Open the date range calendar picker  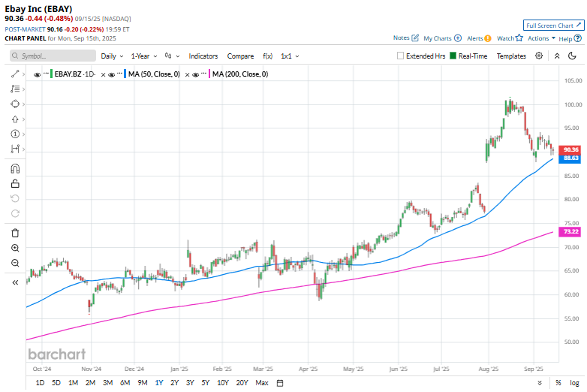click(280, 383)
